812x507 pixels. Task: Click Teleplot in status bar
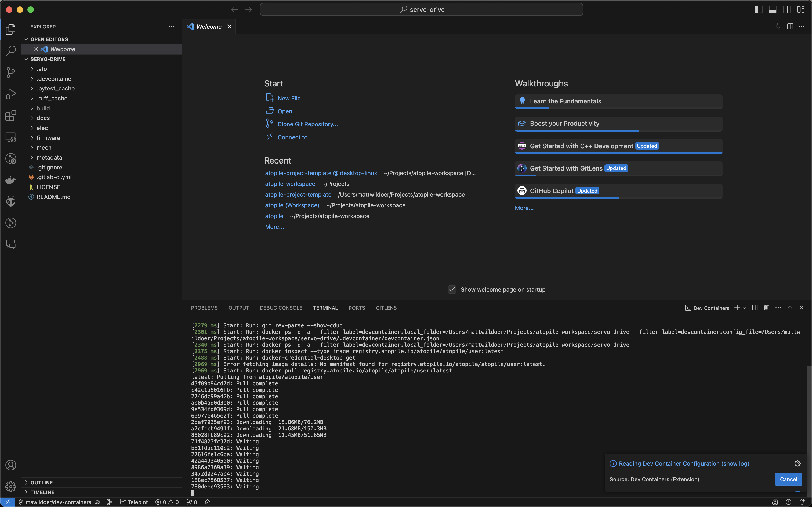tap(134, 502)
